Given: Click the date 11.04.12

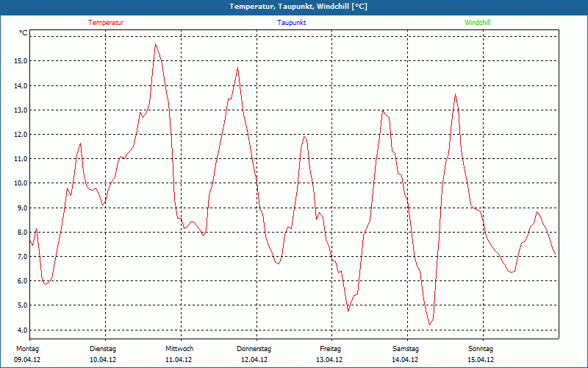Looking at the screenshot, I should pos(179,360).
